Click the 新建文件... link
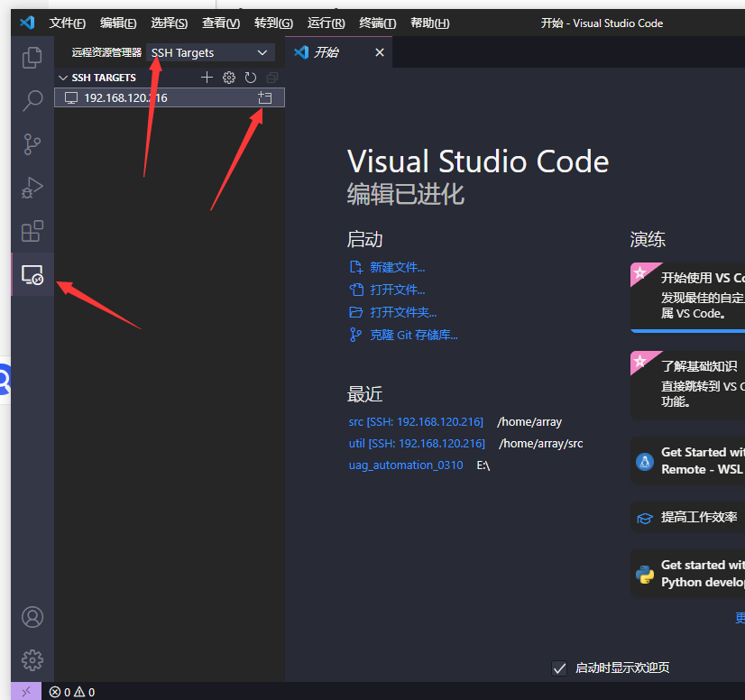745x700 pixels. click(398, 268)
